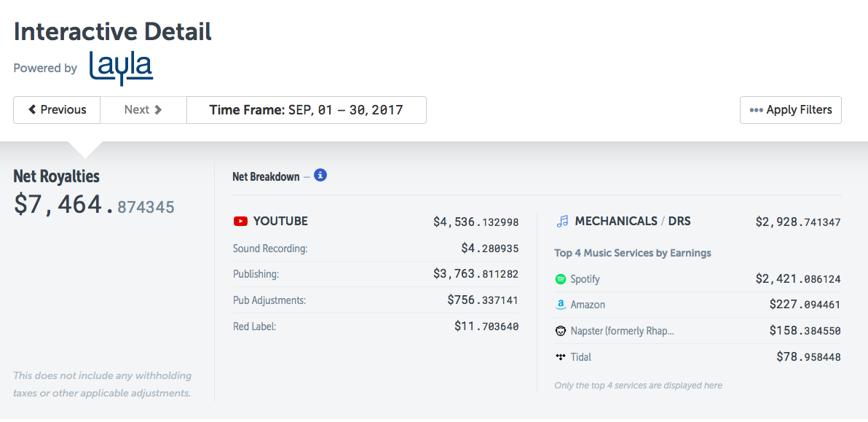Select the $756.337141 adjustments value

pyautogui.click(x=484, y=300)
